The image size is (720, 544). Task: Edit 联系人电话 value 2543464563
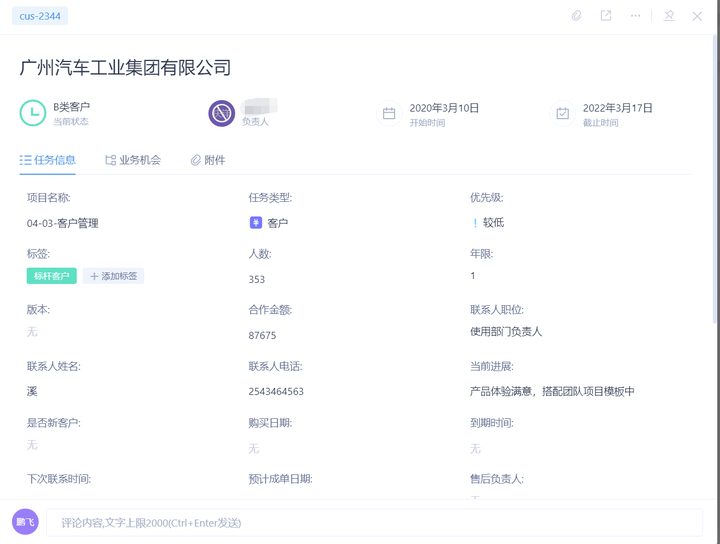tap(276, 392)
